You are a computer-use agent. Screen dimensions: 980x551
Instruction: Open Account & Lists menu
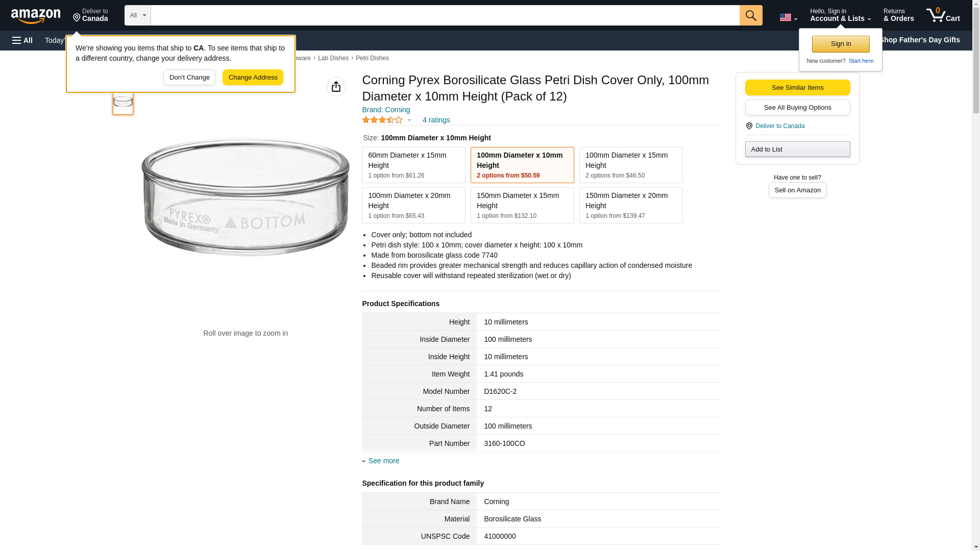pyautogui.click(x=840, y=15)
